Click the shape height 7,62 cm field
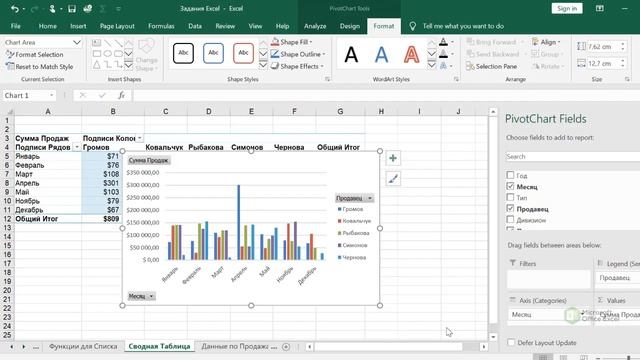Image resolution: width=640 pixels, height=360 pixels. [603, 47]
